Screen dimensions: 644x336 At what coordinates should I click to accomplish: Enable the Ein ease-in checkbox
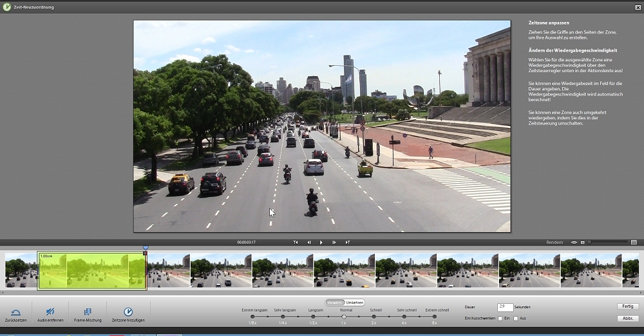coord(500,319)
